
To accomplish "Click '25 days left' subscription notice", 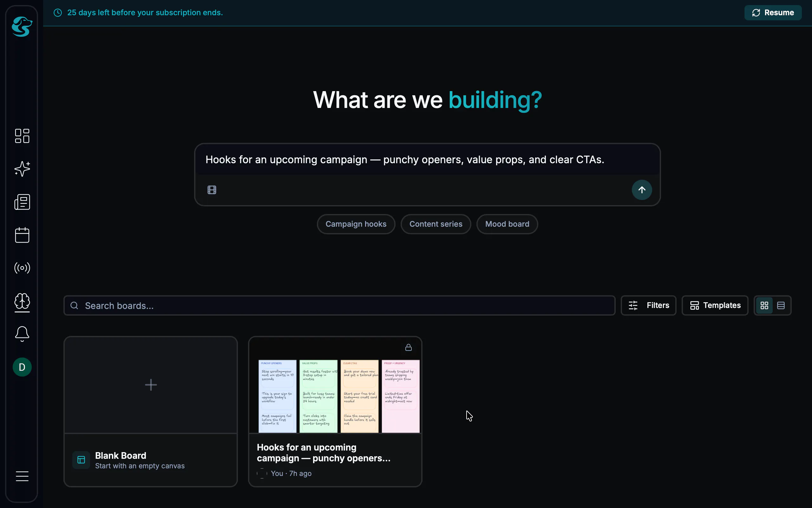I will point(145,13).
